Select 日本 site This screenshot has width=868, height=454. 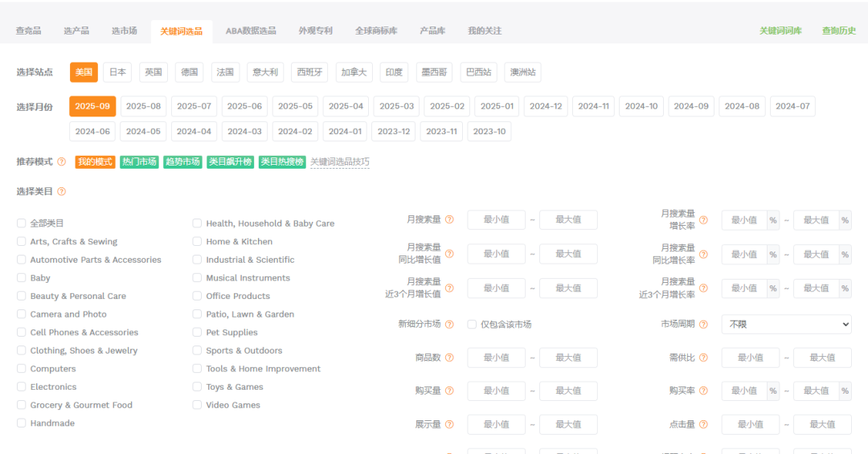117,72
